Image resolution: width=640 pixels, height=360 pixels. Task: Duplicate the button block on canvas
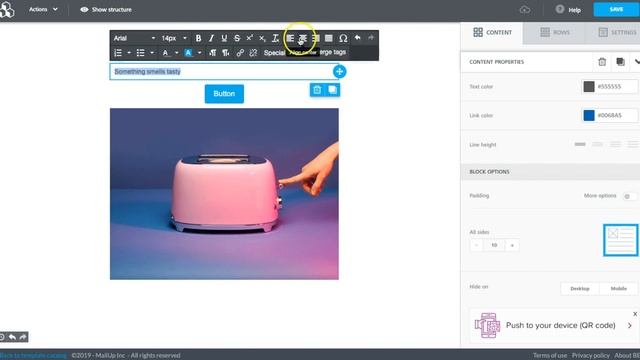point(332,90)
